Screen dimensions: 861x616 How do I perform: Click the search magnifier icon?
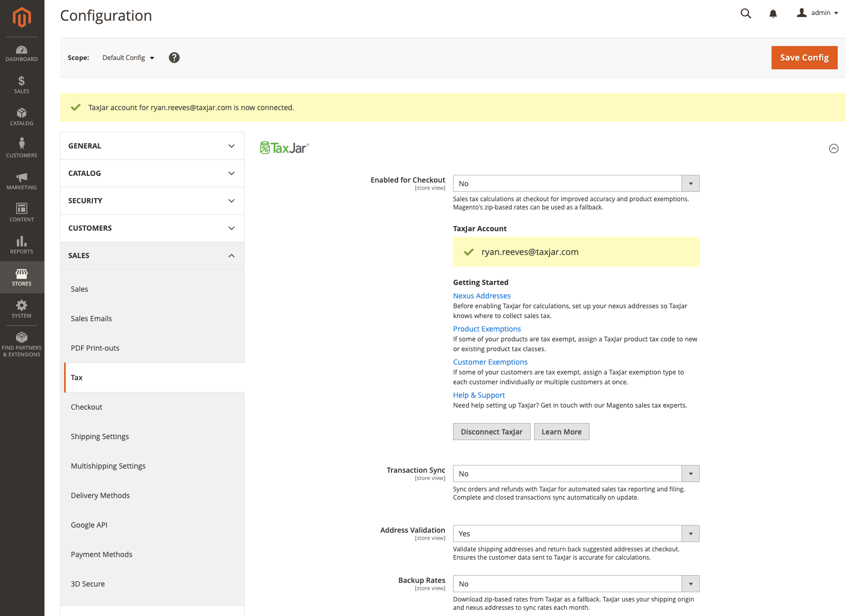[746, 13]
